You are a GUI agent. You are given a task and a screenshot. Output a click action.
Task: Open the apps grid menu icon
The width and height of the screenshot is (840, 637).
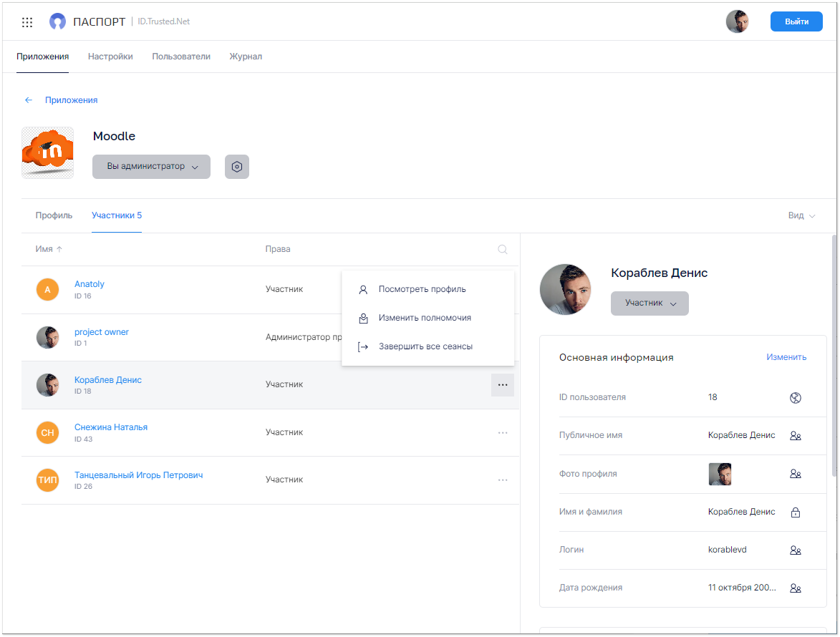[27, 22]
